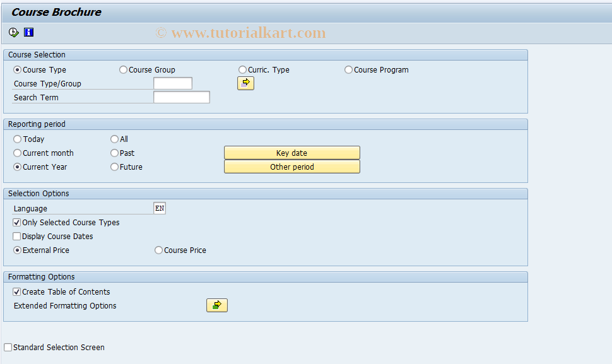612x364 pixels.
Task: Click the Extended Formatting Options label
Action: click(x=65, y=306)
